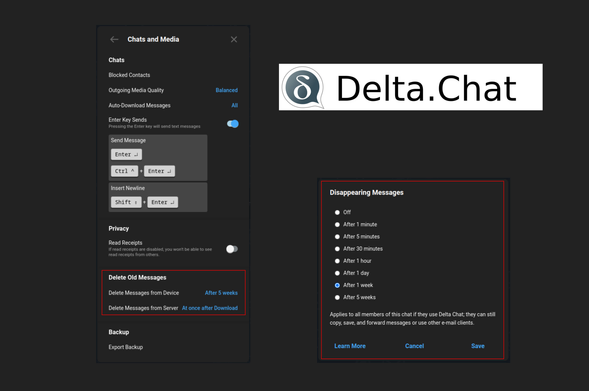The width and height of the screenshot is (589, 391).
Task: Click the Chats section heading
Action: 116,60
